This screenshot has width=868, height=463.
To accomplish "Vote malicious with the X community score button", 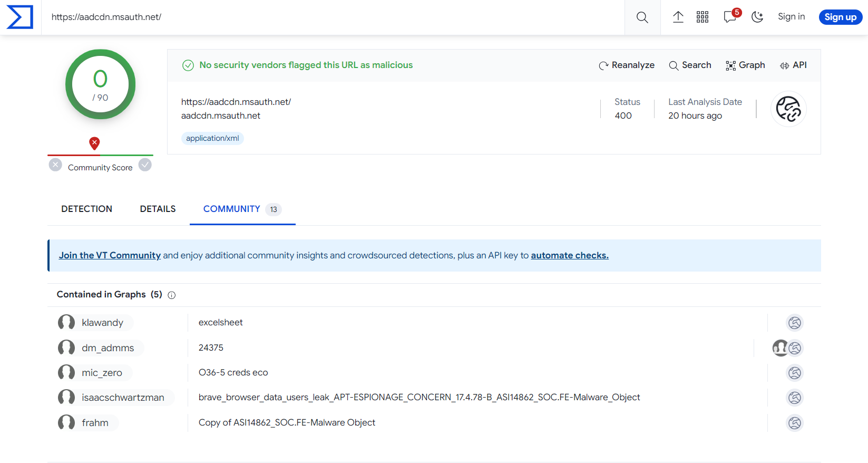I will click(55, 165).
